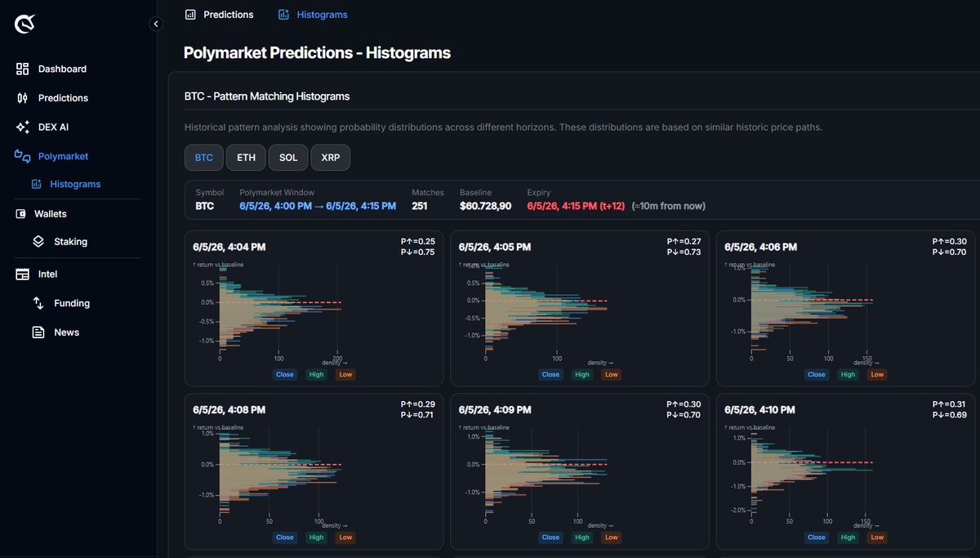Open the Wallets section label
Viewport: 980px width, 558px height.
point(51,214)
